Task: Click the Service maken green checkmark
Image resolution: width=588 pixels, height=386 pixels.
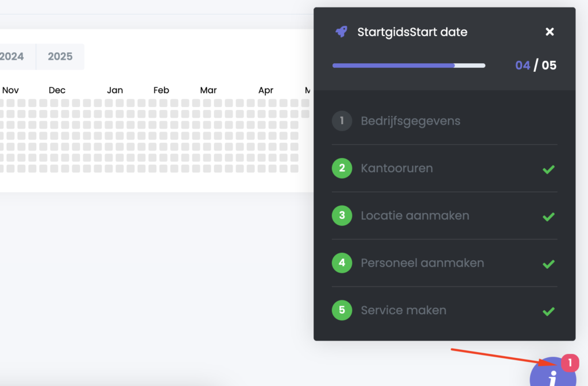Action: 548,311
